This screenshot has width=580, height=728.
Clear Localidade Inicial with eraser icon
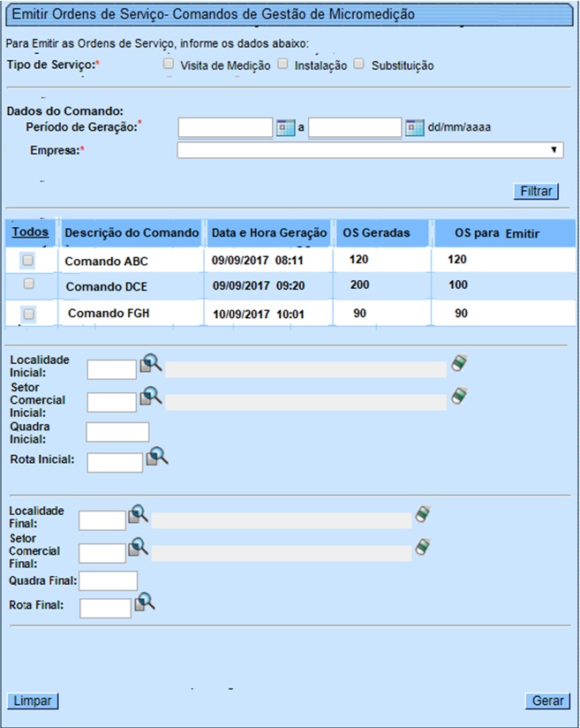pos(459,363)
